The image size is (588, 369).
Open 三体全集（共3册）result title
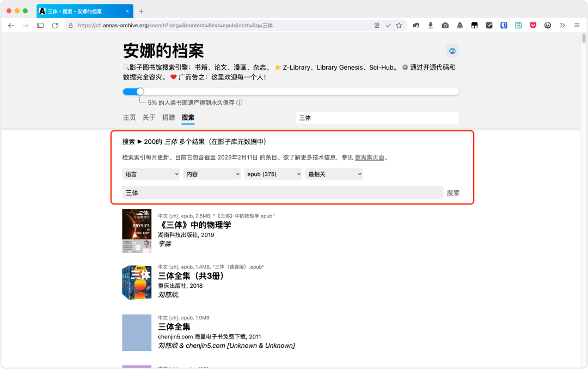[x=191, y=276]
